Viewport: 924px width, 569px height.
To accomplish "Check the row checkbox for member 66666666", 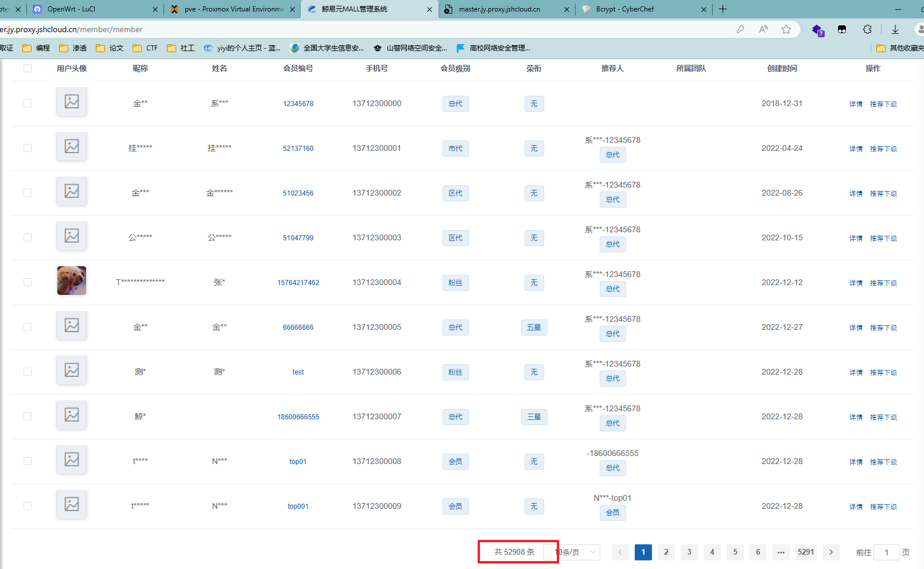I will point(28,327).
